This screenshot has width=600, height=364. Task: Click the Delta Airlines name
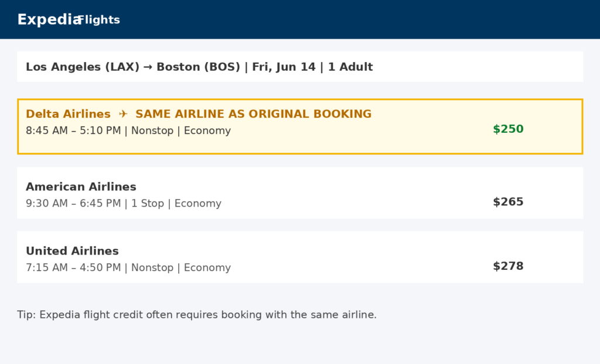click(67, 114)
